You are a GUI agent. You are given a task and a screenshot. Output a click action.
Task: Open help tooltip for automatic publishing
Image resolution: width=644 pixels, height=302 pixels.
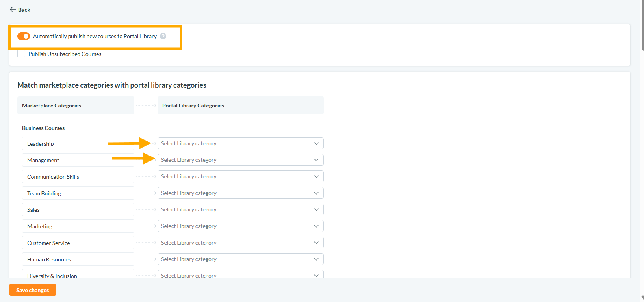click(x=163, y=36)
